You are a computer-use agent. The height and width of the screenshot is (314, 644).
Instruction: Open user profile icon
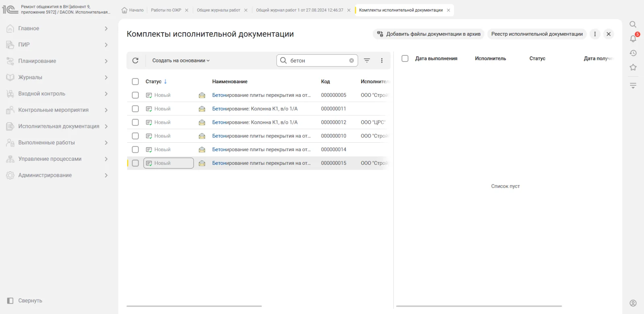point(633,303)
